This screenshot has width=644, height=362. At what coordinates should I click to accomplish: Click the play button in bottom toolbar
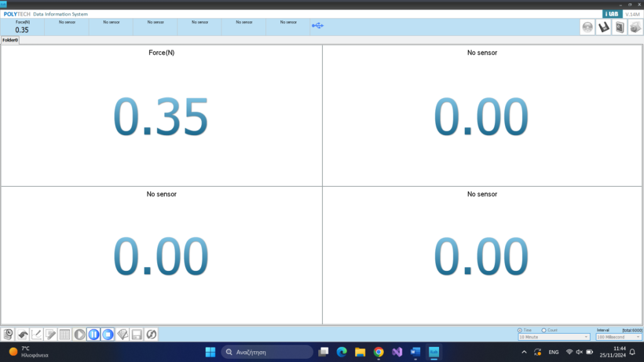click(79, 334)
